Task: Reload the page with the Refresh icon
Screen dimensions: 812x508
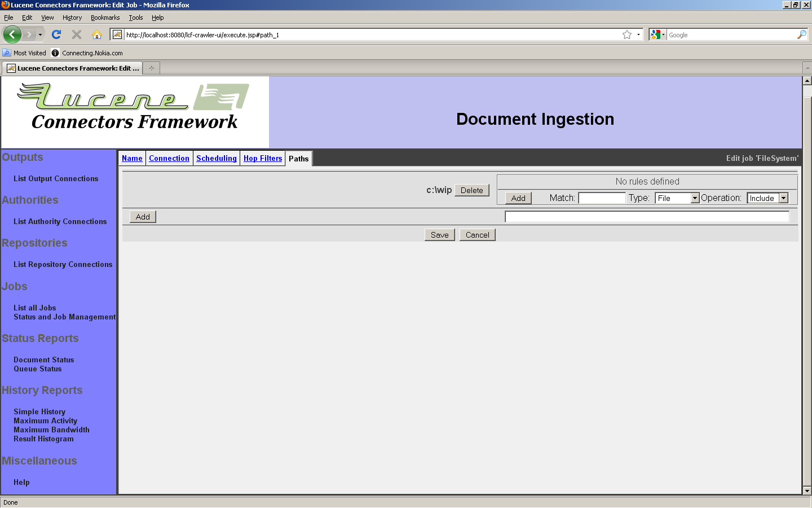Action: tap(56, 34)
